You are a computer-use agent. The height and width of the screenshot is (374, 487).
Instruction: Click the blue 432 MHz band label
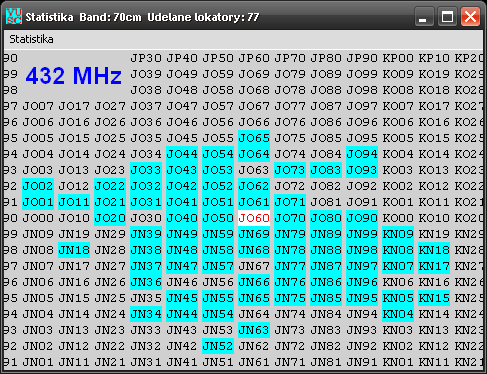click(74, 75)
